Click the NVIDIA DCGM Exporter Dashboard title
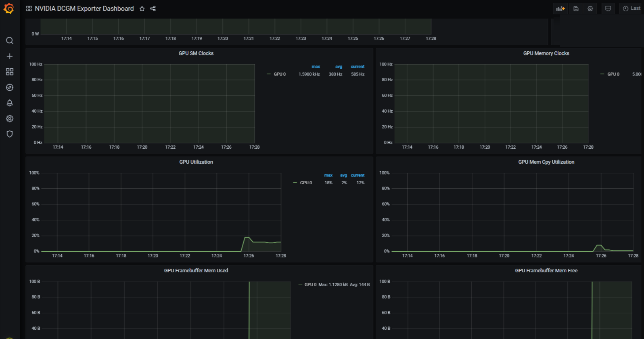Screen dimensions: 644x339 point(84,8)
